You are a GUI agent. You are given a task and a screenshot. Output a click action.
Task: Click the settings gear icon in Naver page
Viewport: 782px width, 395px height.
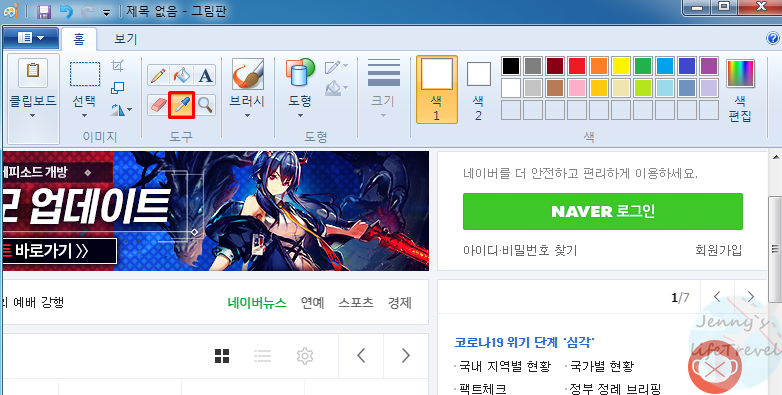pos(305,356)
